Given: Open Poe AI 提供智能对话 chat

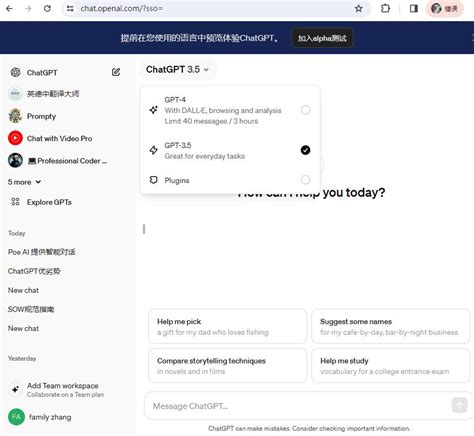Looking at the screenshot, I should tap(42, 252).
